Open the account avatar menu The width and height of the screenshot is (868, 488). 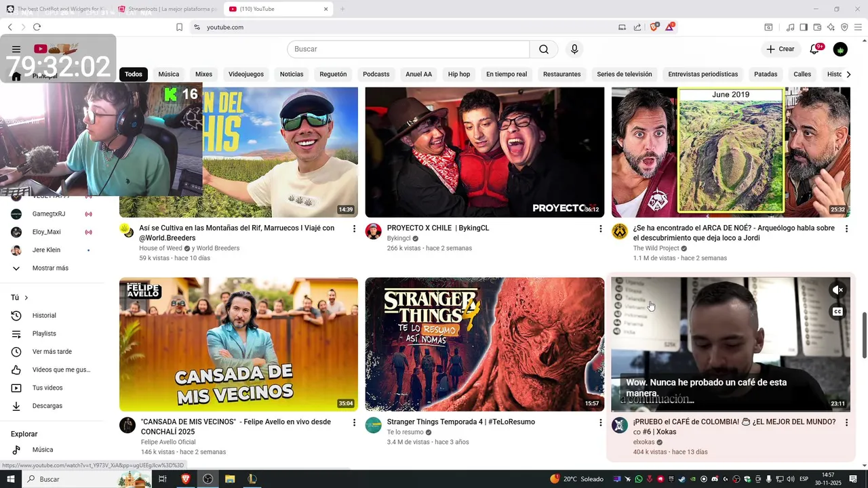coord(840,49)
